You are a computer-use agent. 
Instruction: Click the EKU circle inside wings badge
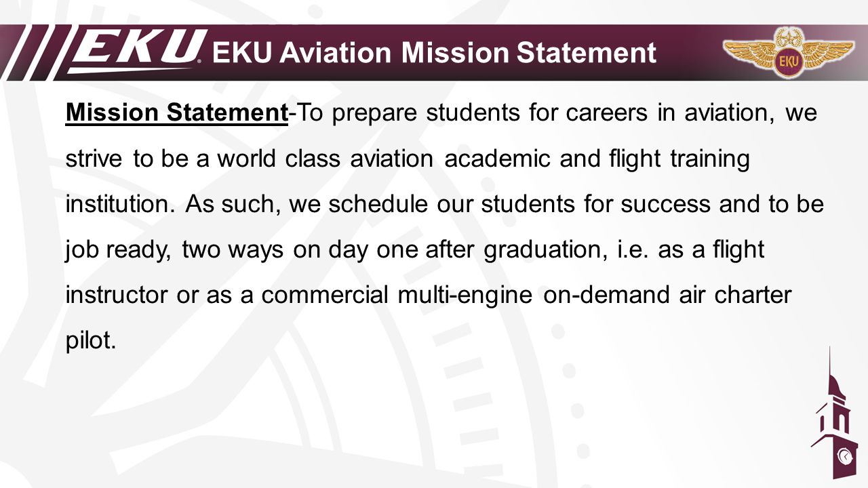coord(788,61)
